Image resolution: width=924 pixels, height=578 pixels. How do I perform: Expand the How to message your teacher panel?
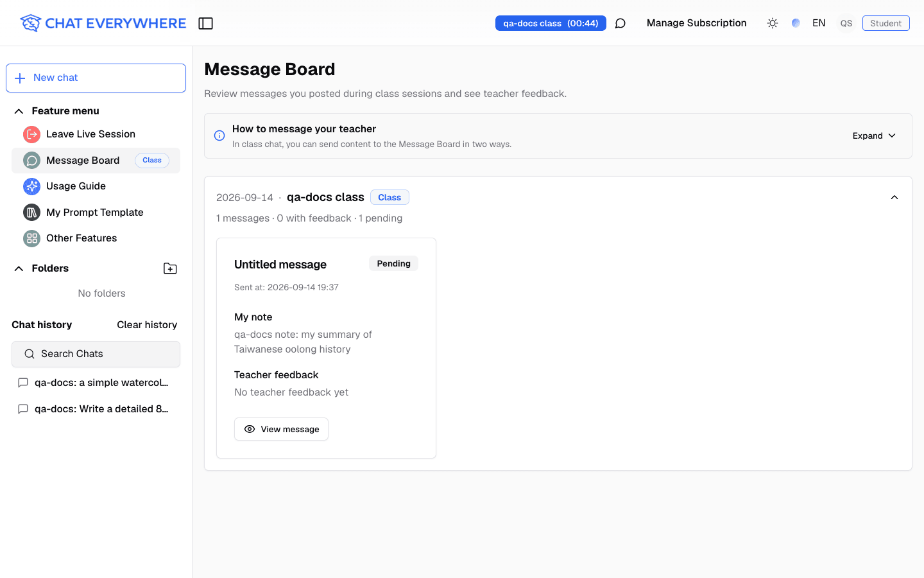pos(874,136)
